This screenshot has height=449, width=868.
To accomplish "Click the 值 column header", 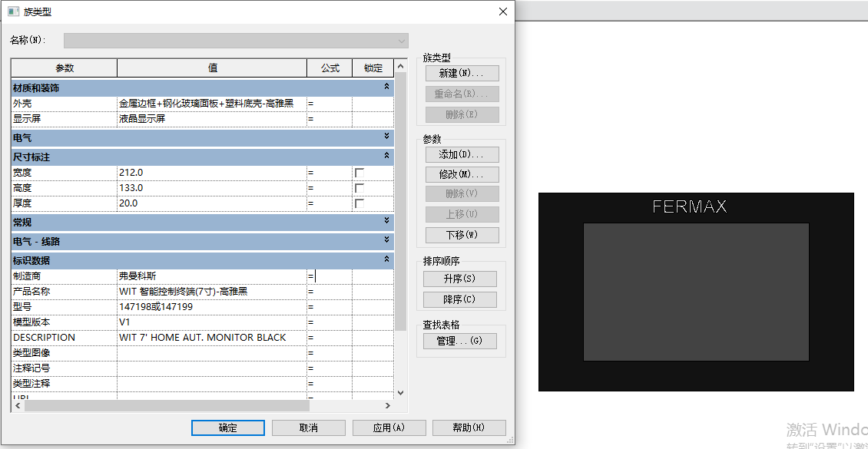I will [213, 68].
